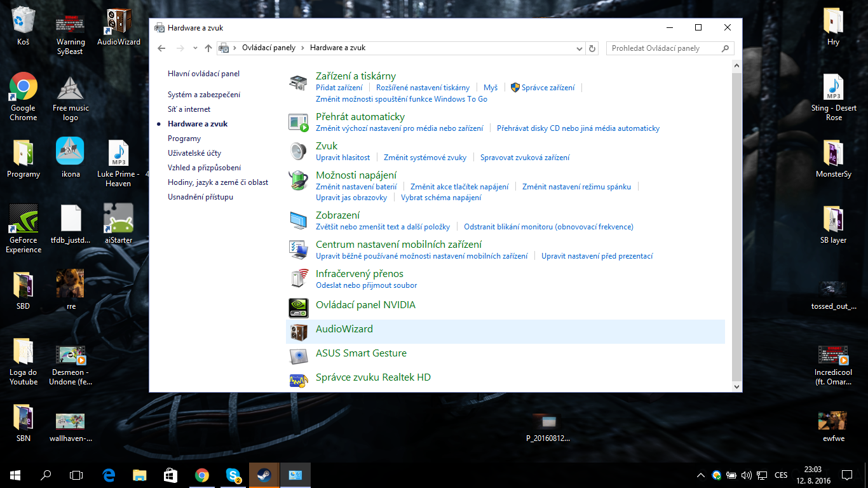Viewport: 868px width, 488px height.
Task: Open the ASUS Smart Gesture icon
Action: [x=298, y=356]
